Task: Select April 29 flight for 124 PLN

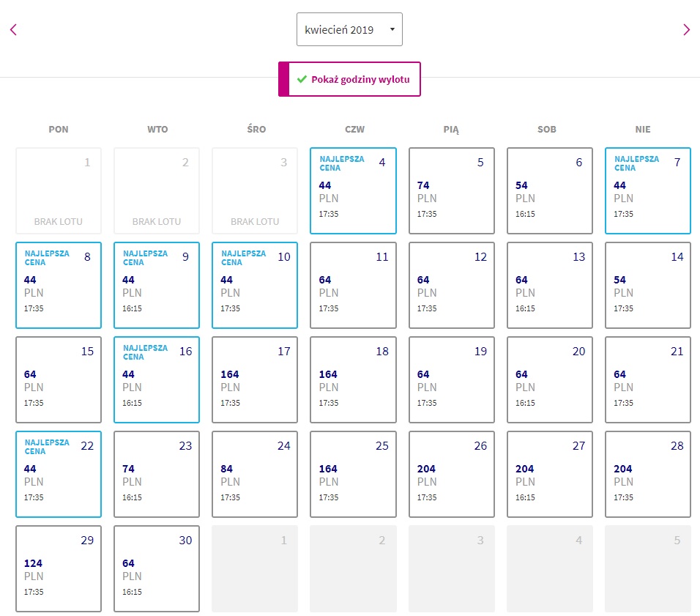Action: [59, 568]
